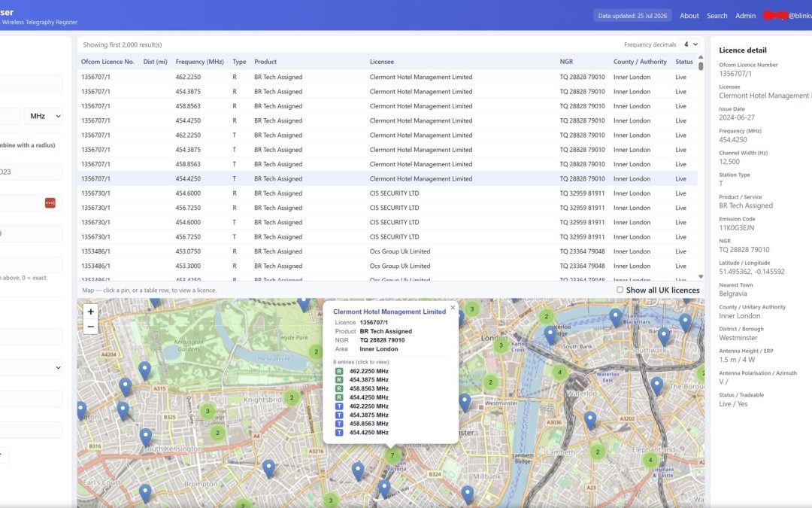
Task: Open the cluster of 3 next to Charing Cross
Action: [x=501, y=345]
